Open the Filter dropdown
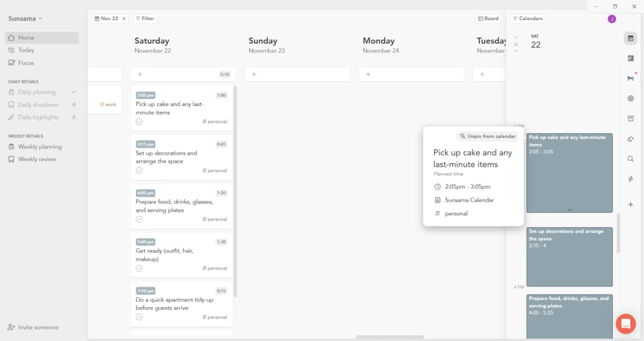 pyautogui.click(x=145, y=19)
